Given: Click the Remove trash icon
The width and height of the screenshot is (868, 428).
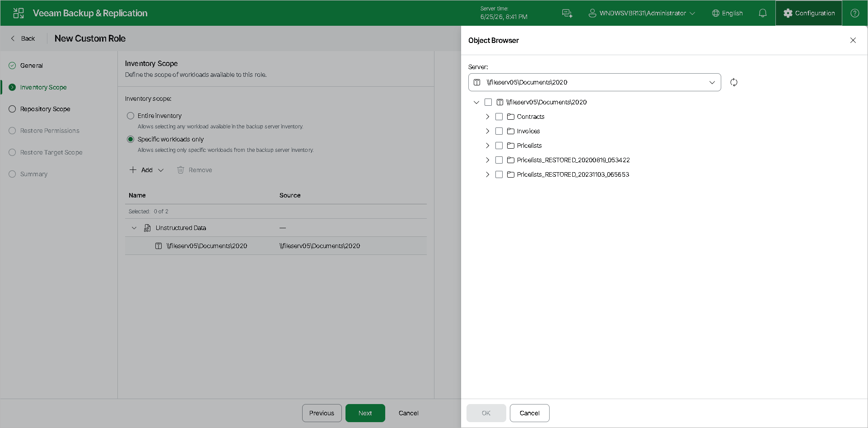Looking at the screenshot, I should [x=181, y=170].
